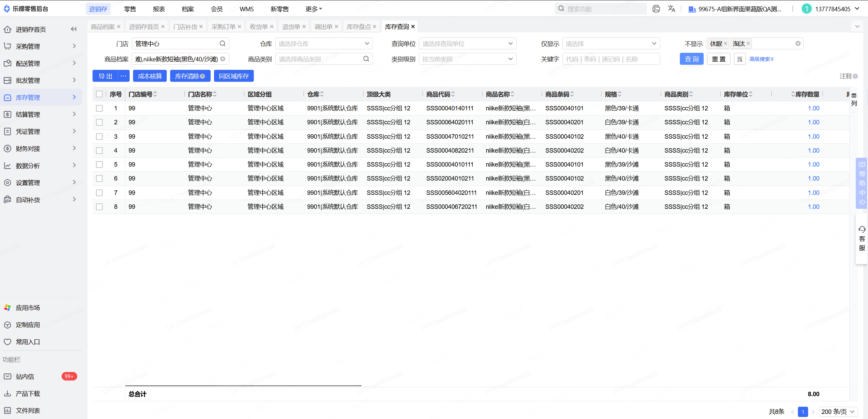The width and height of the screenshot is (868, 419).
Task: Click the search icon in 门店 field
Action: (x=223, y=44)
